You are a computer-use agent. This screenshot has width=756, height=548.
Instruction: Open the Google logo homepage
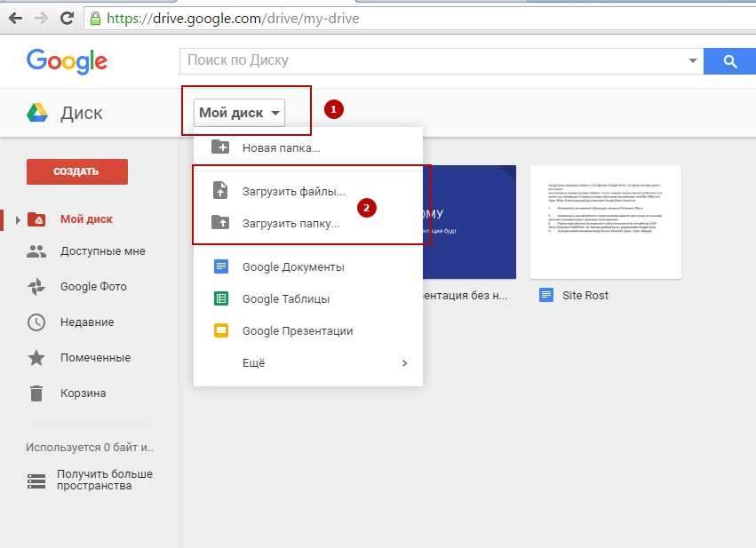tap(67, 61)
